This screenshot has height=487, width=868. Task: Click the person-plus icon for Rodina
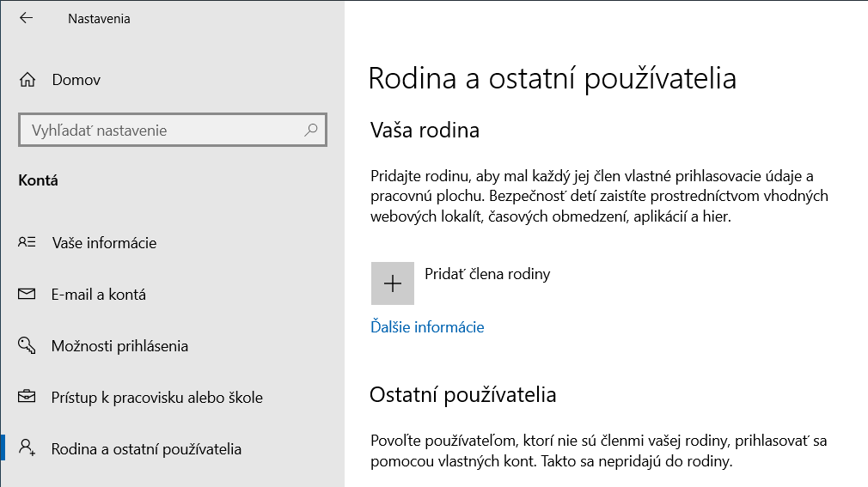(27, 448)
